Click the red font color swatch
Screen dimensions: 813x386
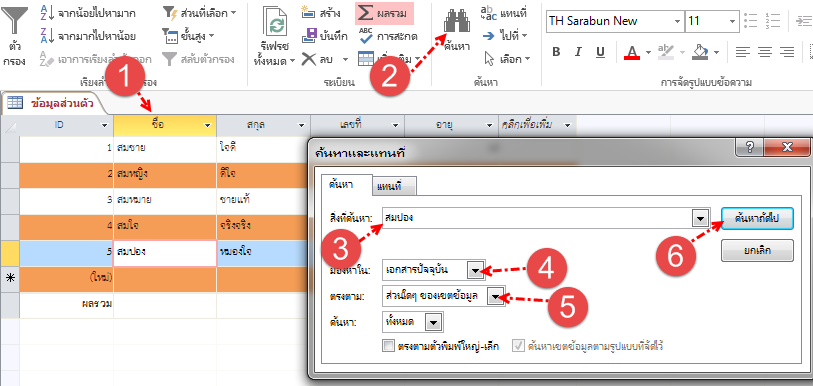632,52
